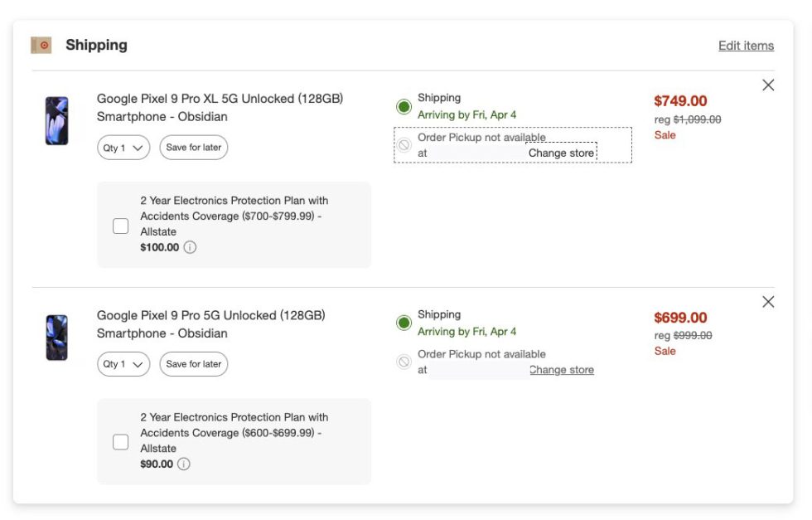View info icon beside the $90.00 protection plan
Image resolution: width=812 pixels, height=520 pixels.
point(184,463)
